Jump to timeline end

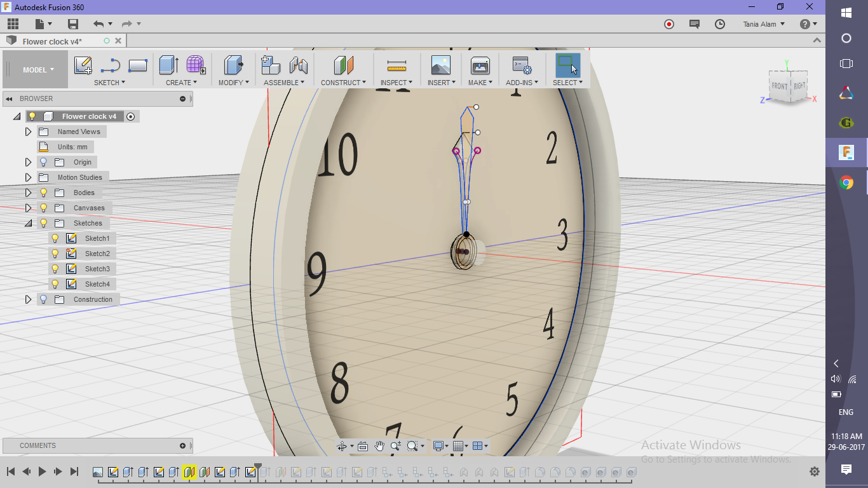tap(74, 471)
